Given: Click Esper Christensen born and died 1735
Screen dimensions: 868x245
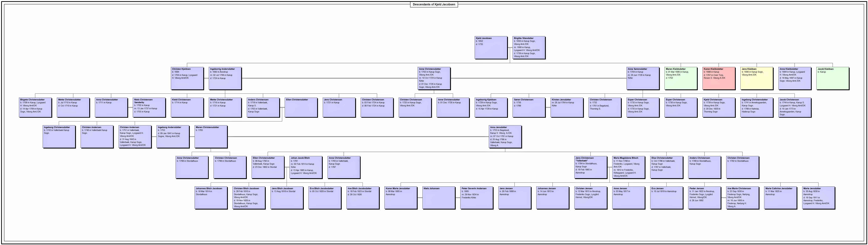Looking at the screenshot, I should click(643, 107).
